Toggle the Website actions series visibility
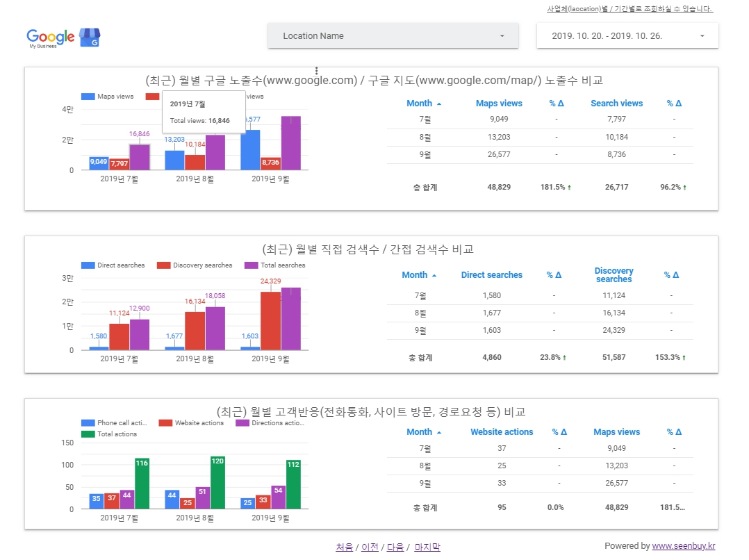 [165, 422]
